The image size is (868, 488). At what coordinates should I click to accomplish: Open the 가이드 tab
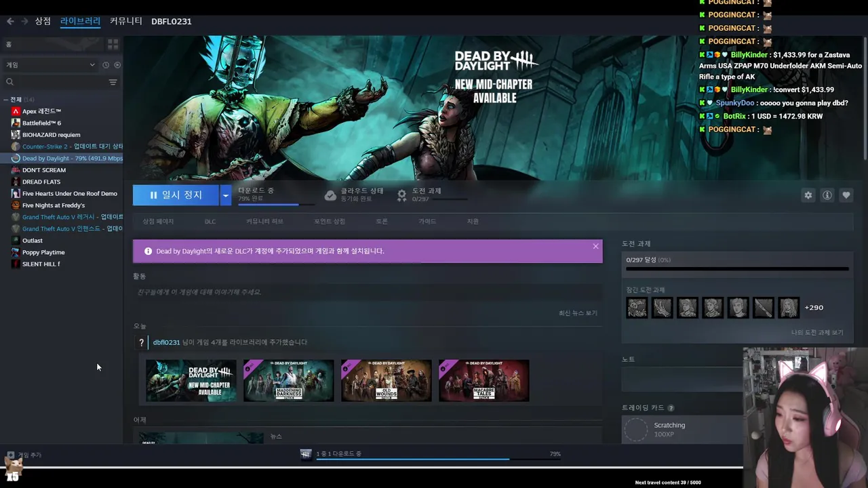(427, 222)
